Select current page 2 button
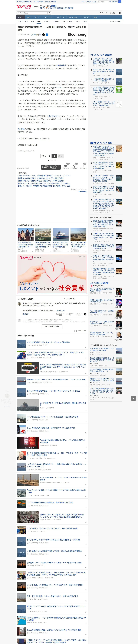 [x=55, y=156]
